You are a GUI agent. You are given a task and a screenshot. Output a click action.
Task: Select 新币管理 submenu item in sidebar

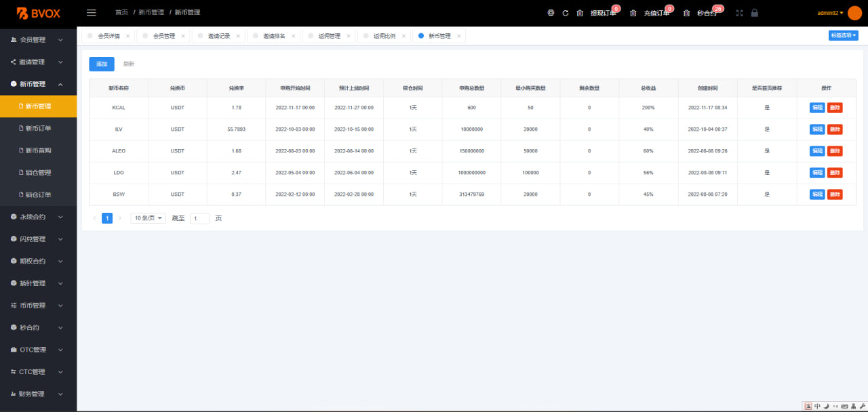click(38, 106)
